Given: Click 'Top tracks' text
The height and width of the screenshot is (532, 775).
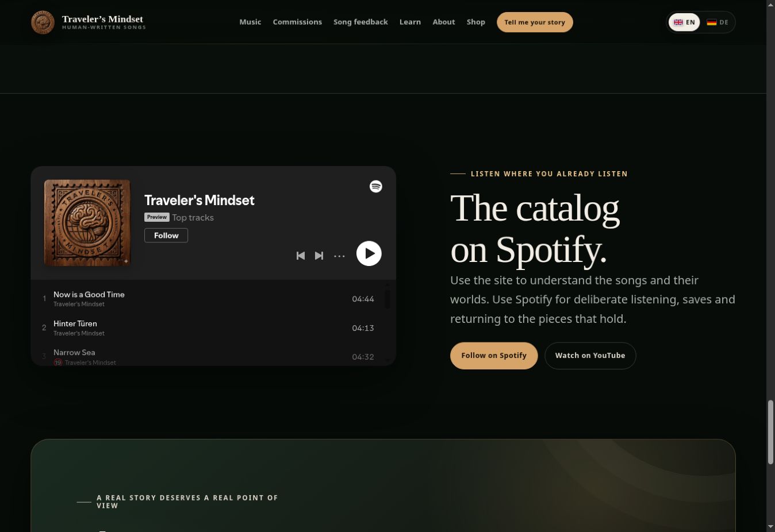Looking at the screenshot, I should click(193, 218).
